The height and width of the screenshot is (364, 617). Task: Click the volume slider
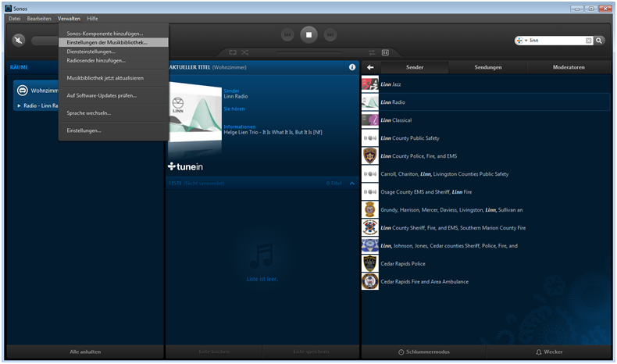point(45,41)
